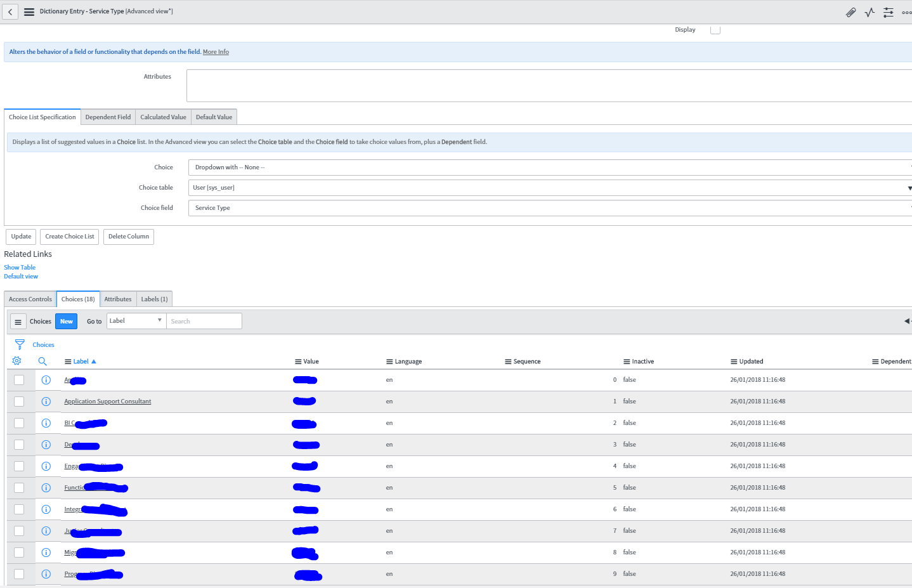Open the Label column options menu icon
This screenshot has width=912, height=588.
(68, 362)
